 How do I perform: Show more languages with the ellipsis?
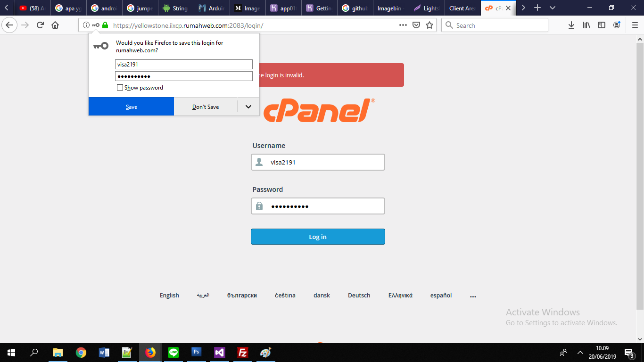tap(473, 296)
